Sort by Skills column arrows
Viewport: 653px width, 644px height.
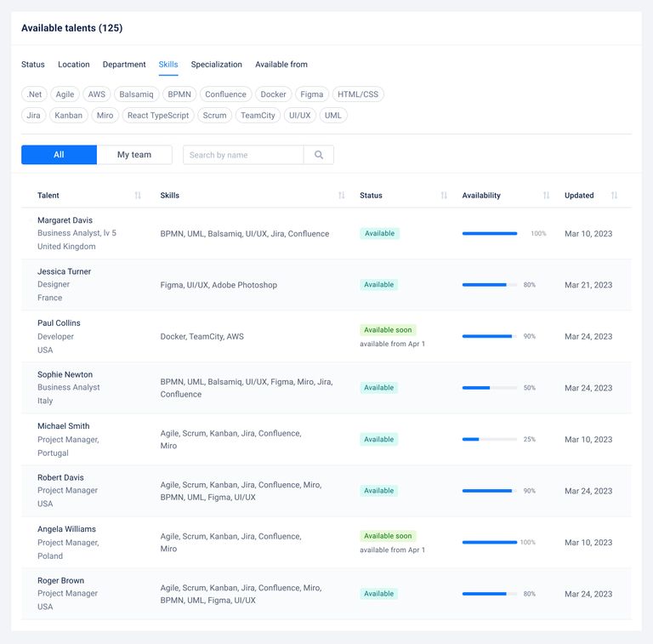[x=342, y=196]
